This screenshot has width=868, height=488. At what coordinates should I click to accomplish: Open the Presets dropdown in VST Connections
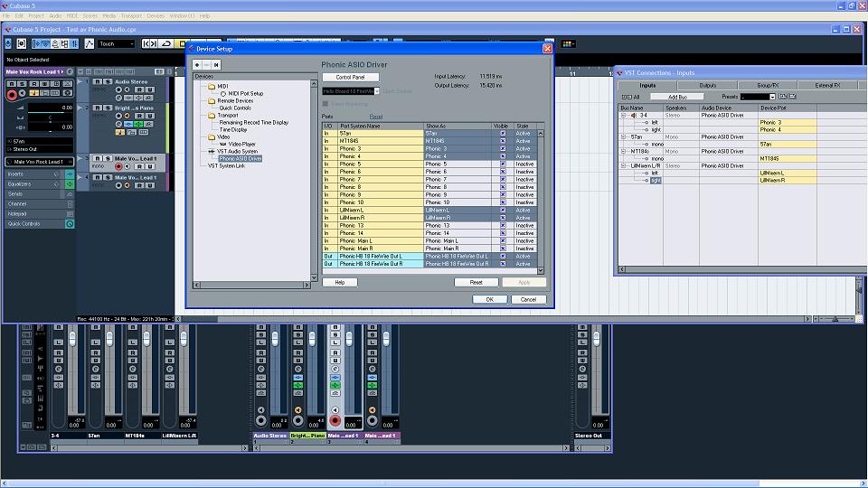[x=773, y=97]
